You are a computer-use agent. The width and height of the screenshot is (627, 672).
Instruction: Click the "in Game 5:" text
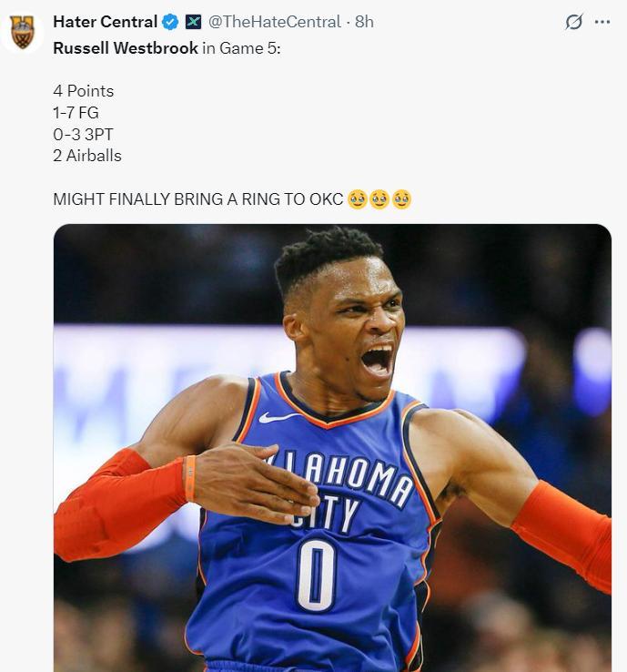[241, 48]
